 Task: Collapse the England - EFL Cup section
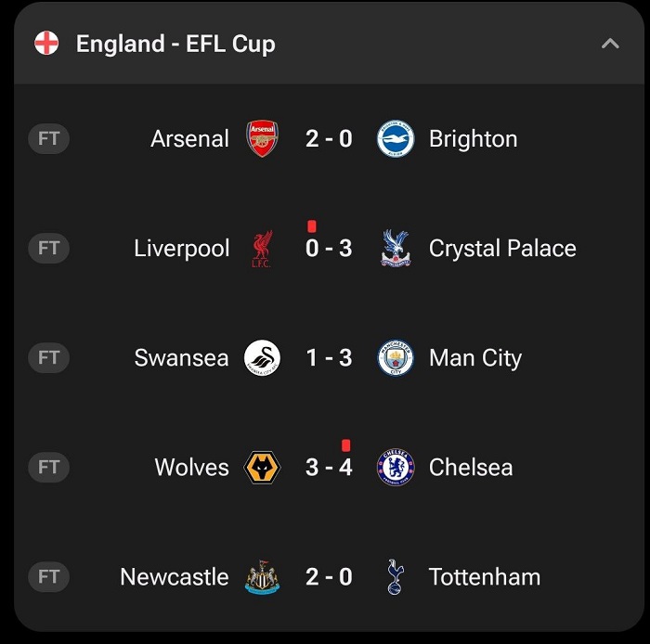(x=610, y=44)
